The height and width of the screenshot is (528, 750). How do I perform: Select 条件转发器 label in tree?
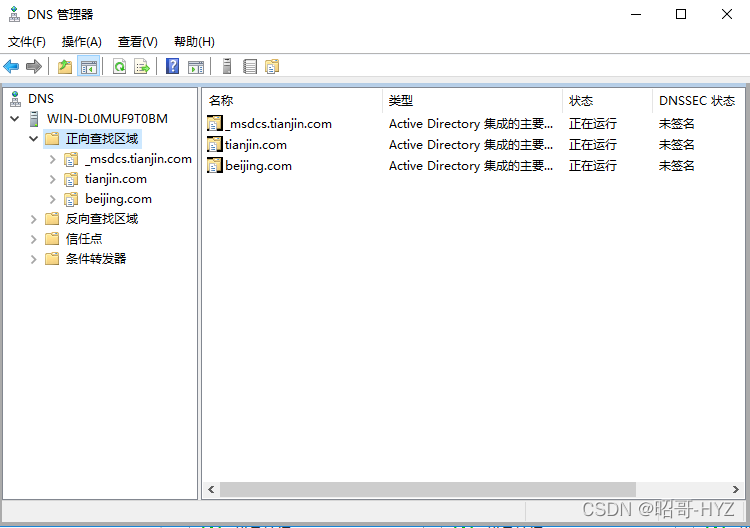point(96,259)
